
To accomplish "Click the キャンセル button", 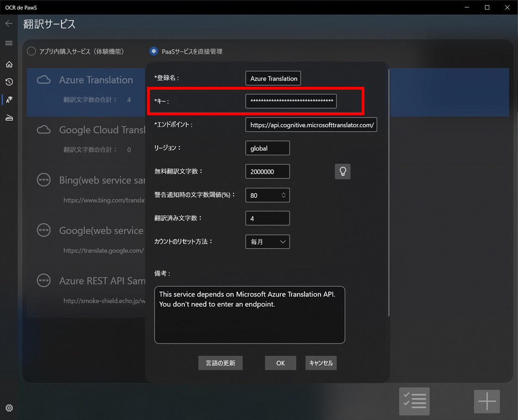I will coord(321,363).
